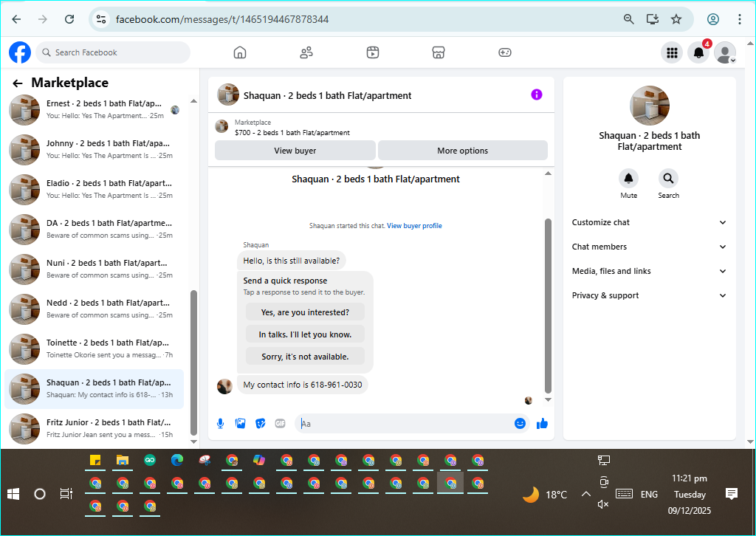Click the Facebook logo icon
The image size is (756, 536).
coord(20,52)
